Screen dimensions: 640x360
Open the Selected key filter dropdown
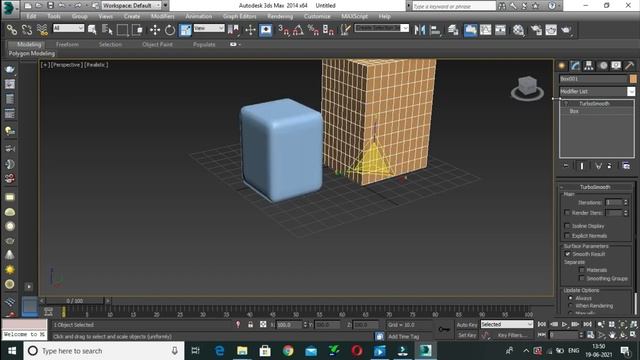[x=507, y=324]
